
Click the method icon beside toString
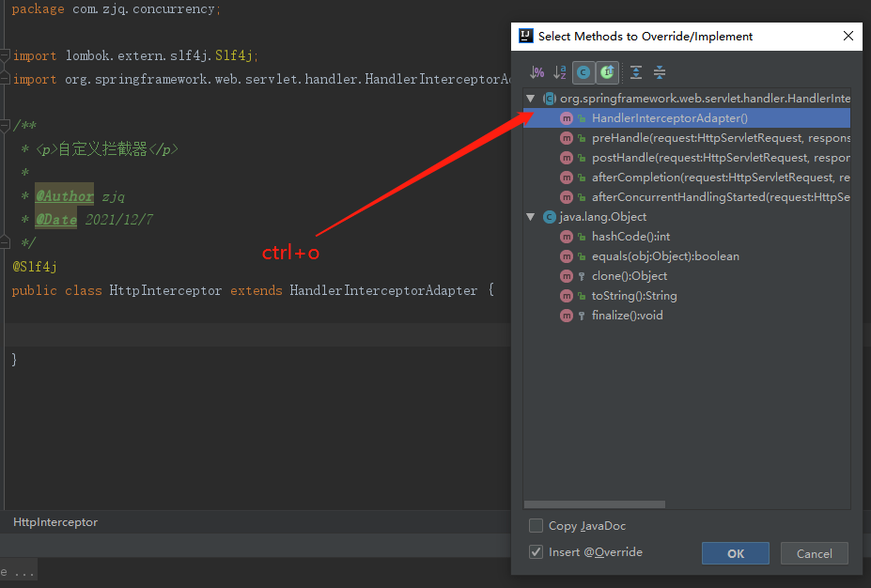tap(566, 296)
